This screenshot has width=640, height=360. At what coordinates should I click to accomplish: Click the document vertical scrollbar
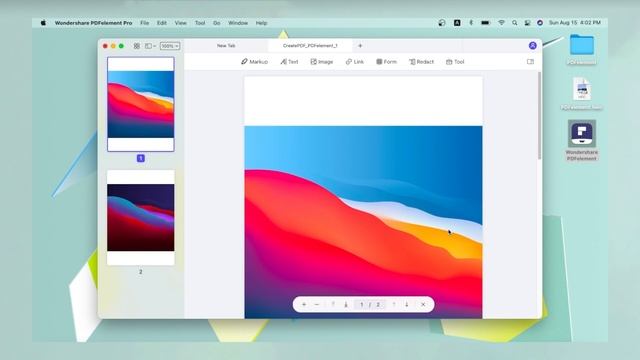tap(540, 116)
